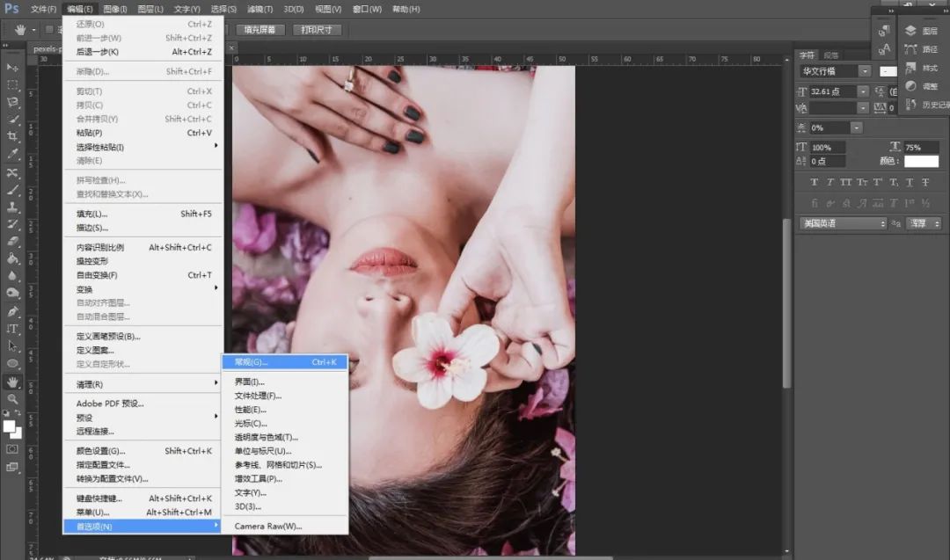Choose 自由变换(F) from the edit menu
This screenshot has width=950, height=560.
pos(143,275)
